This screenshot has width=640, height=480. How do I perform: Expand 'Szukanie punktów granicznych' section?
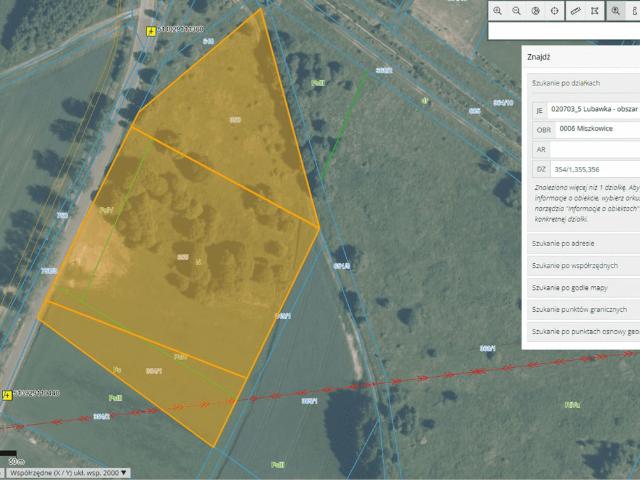pos(583,309)
